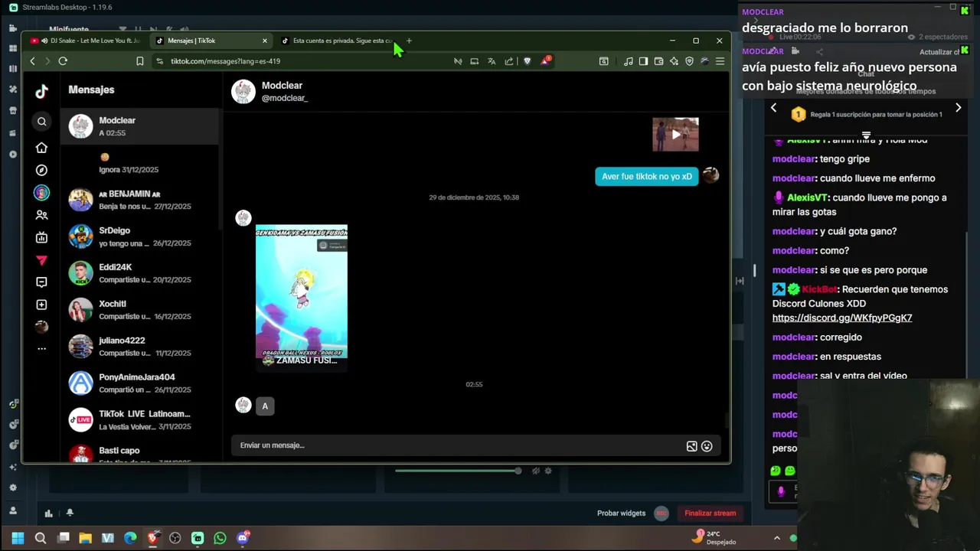Image resolution: width=980 pixels, height=551 pixels.
Task: Toggle the browser sidebar panel icon
Action: [643, 61]
